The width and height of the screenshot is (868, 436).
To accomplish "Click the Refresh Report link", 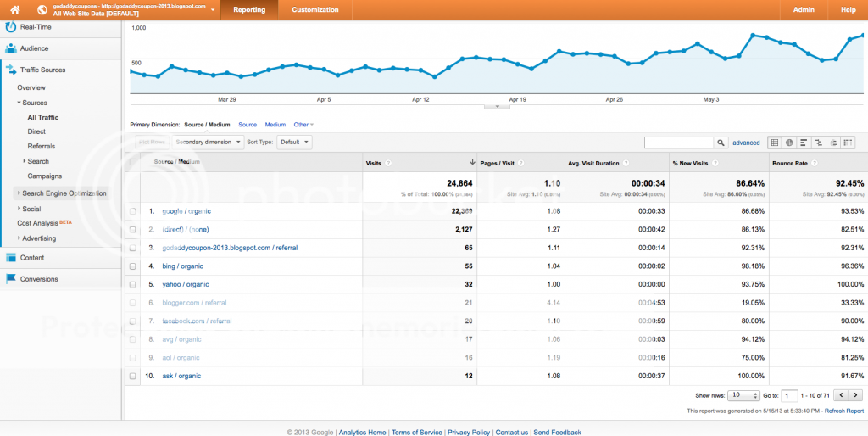I will [843, 411].
